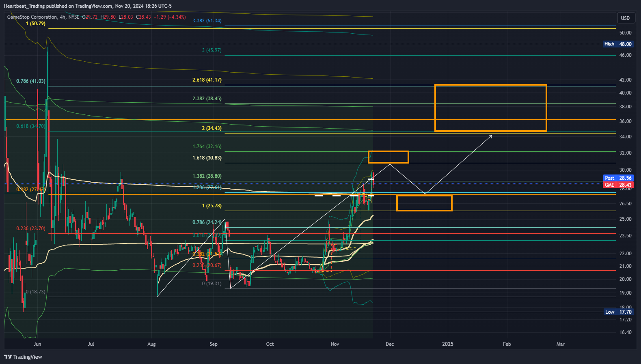Click the Feb time axis label

click(x=507, y=344)
